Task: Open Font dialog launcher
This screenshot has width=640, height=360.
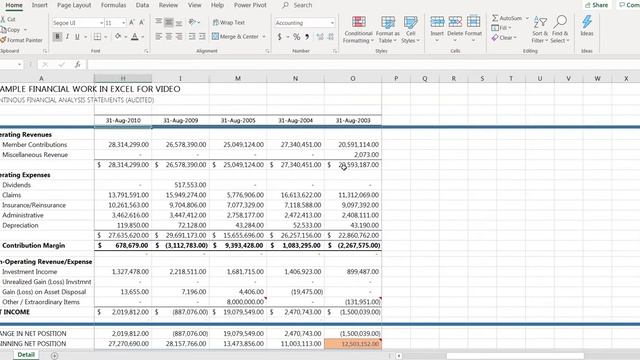Action: (146, 51)
